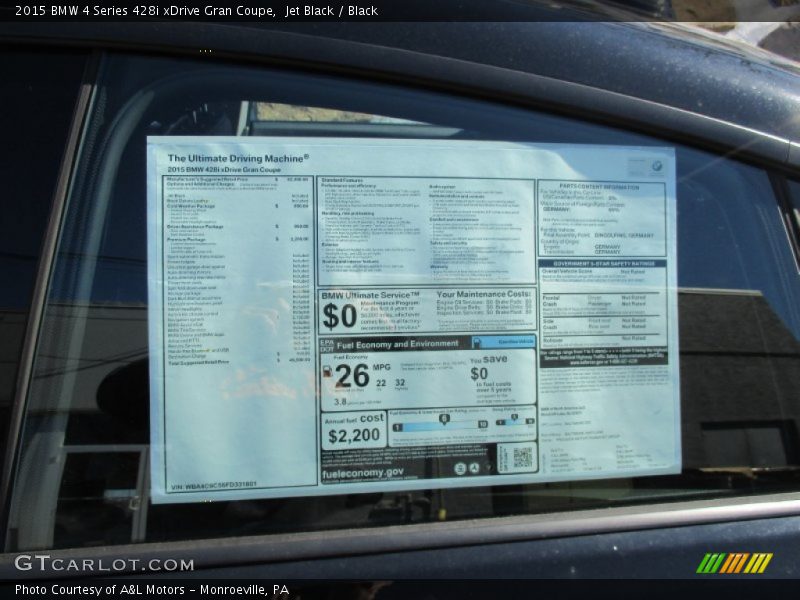Click 'PARTS CONTENT INFORMATION' heading

599,187
